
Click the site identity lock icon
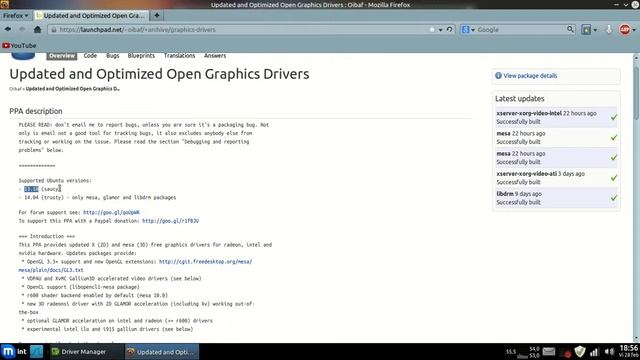pyautogui.click(x=53, y=29)
